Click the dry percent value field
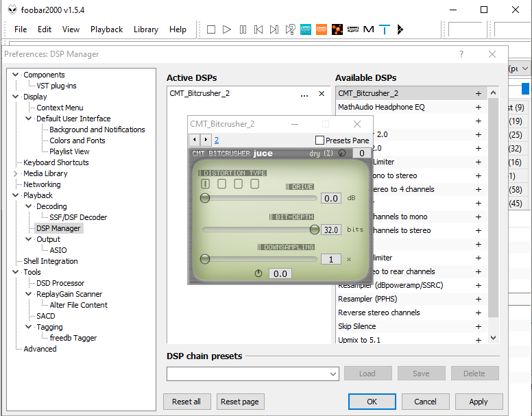 (362, 154)
